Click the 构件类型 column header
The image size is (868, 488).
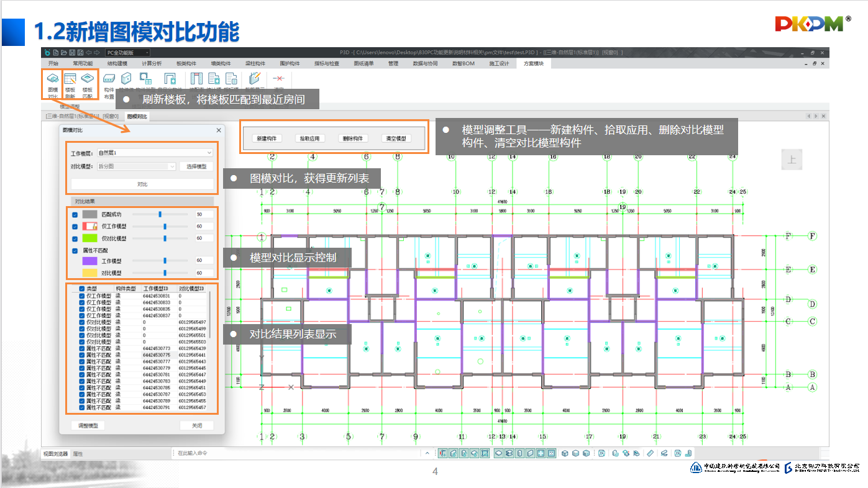[x=126, y=289]
